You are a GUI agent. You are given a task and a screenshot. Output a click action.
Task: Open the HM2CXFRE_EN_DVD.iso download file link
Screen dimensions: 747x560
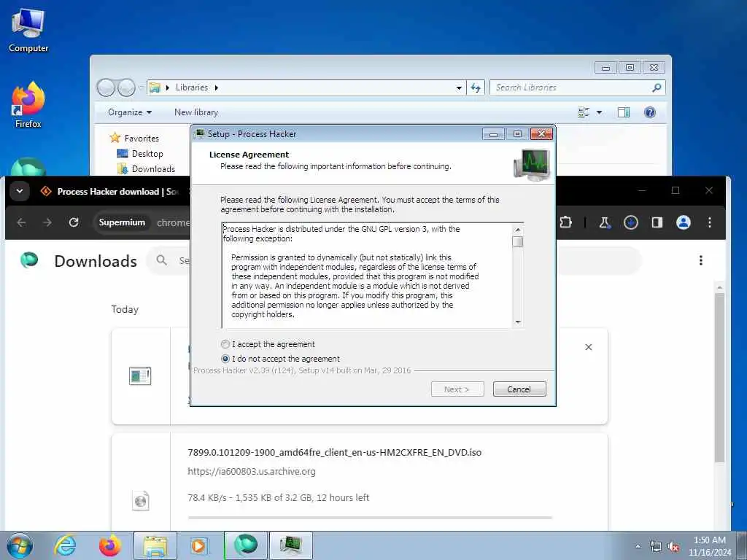coord(334,452)
